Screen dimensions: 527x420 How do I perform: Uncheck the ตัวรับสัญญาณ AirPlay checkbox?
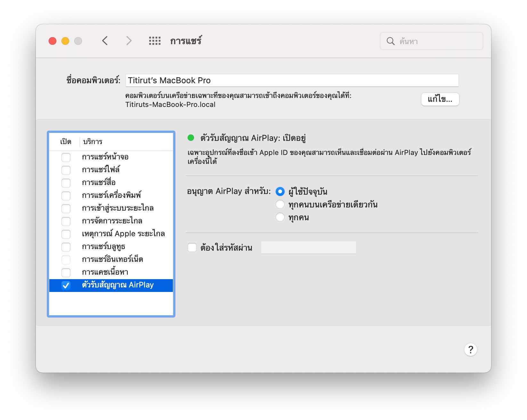[x=66, y=285]
